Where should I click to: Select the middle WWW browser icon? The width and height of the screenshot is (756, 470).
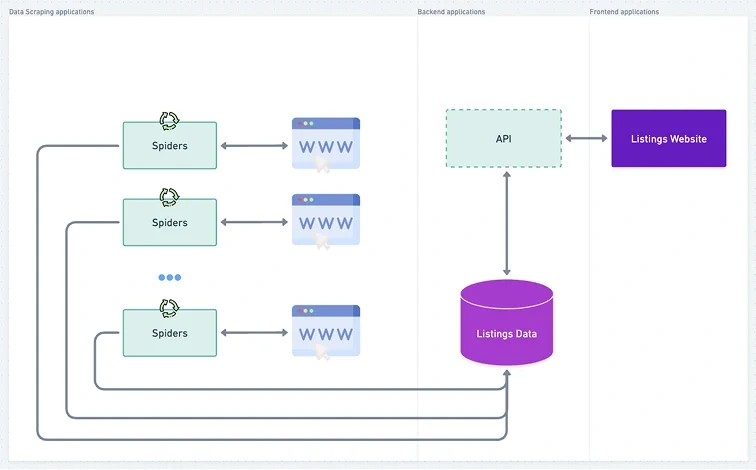point(326,221)
